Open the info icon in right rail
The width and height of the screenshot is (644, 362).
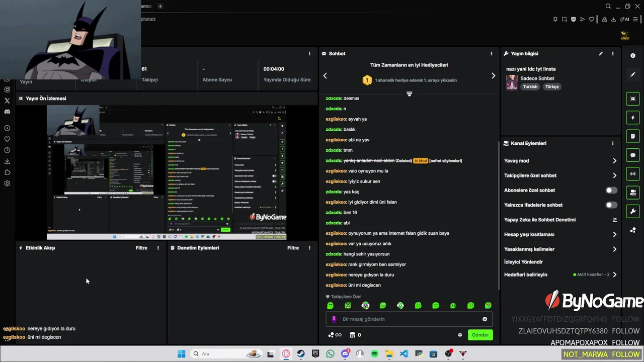pyautogui.click(x=633, y=56)
